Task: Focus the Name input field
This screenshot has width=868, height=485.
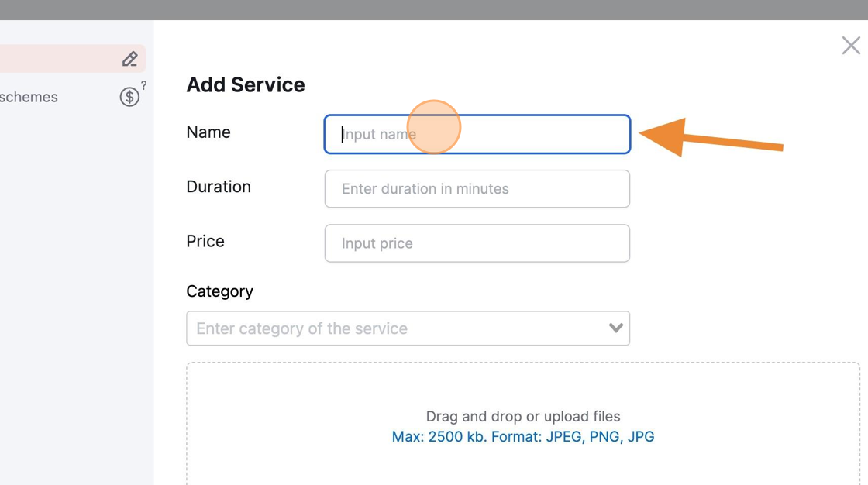Action: pyautogui.click(x=477, y=134)
